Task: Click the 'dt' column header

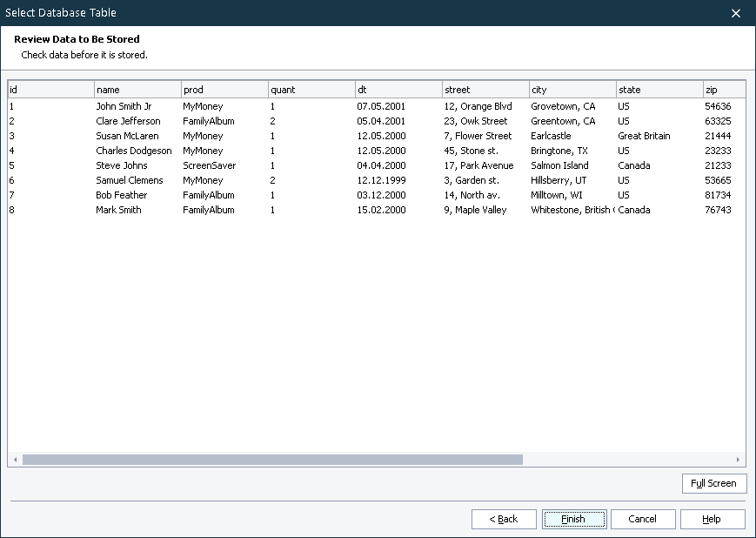Action: click(x=398, y=90)
